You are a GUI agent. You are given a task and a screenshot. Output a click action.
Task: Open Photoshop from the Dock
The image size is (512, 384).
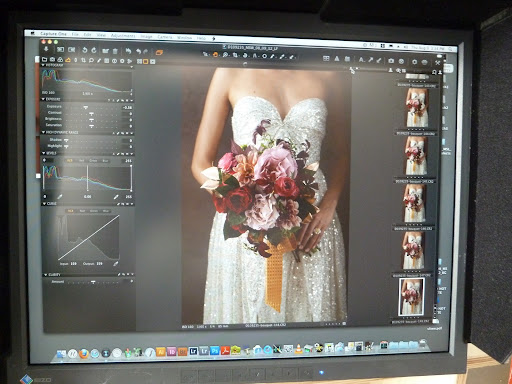point(215,350)
